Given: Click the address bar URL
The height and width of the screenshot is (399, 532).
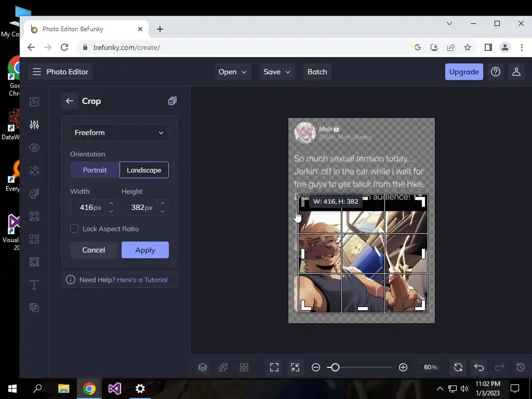Looking at the screenshot, I should [127, 47].
